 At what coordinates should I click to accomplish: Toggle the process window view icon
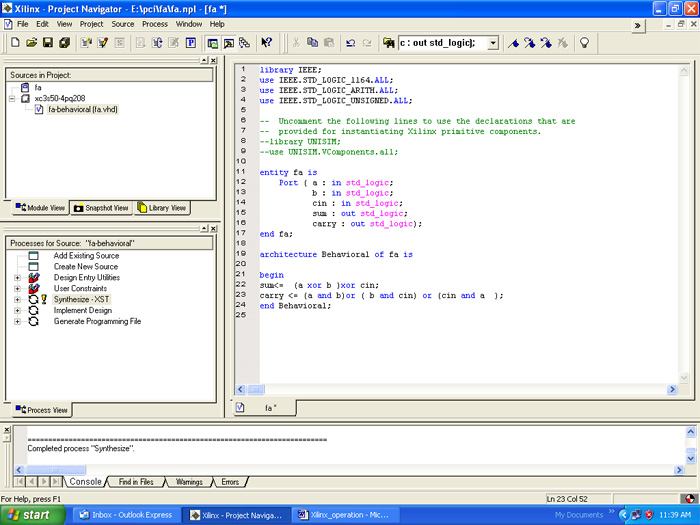point(229,43)
